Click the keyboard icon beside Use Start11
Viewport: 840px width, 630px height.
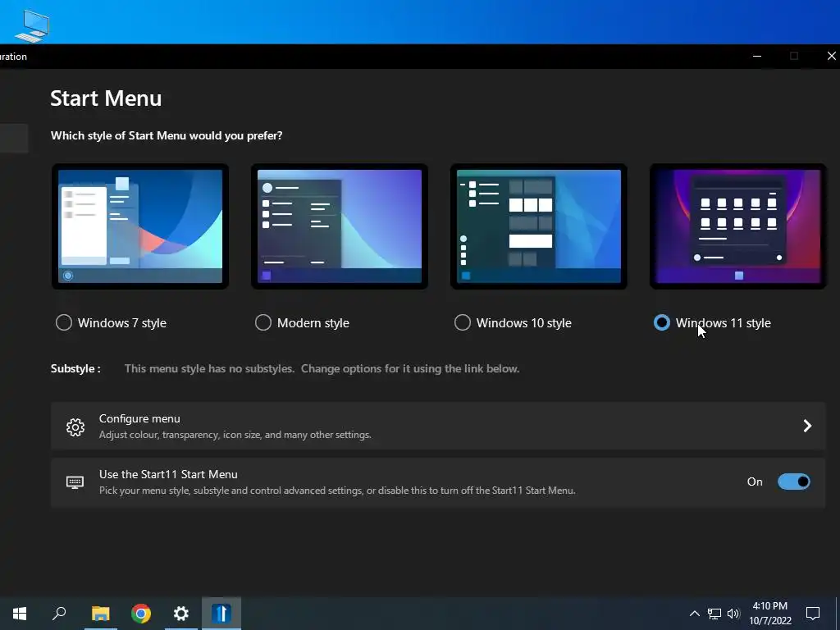pyautogui.click(x=75, y=482)
